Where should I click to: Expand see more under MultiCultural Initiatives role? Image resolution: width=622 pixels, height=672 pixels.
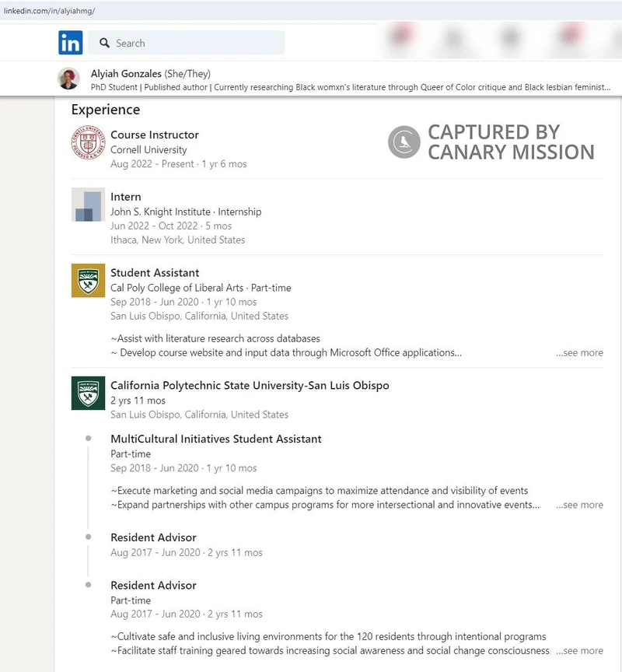tap(579, 505)
